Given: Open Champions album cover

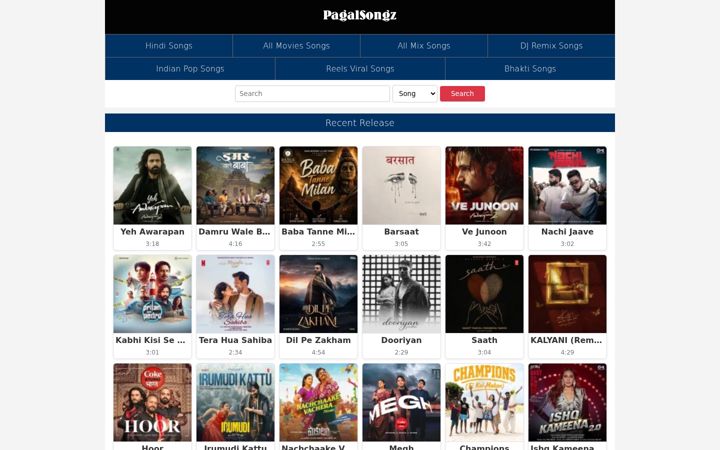Looking at the screenshot, I should tap(484, 403).
